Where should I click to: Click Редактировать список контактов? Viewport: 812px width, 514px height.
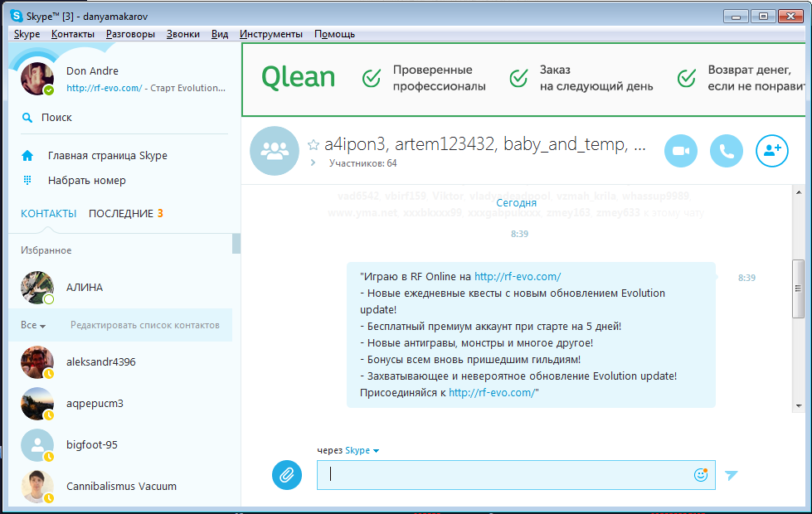click(x=145, y=325)
